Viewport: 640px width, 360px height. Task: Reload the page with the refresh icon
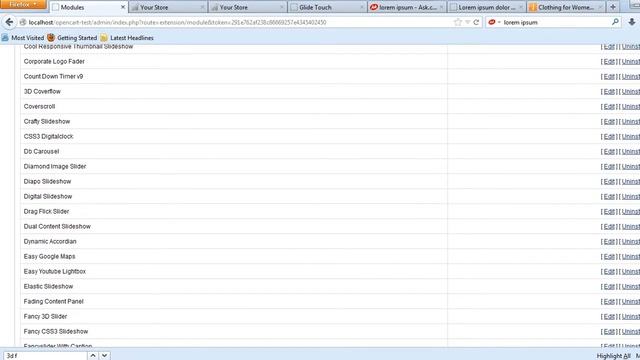[x=476, y=22]
